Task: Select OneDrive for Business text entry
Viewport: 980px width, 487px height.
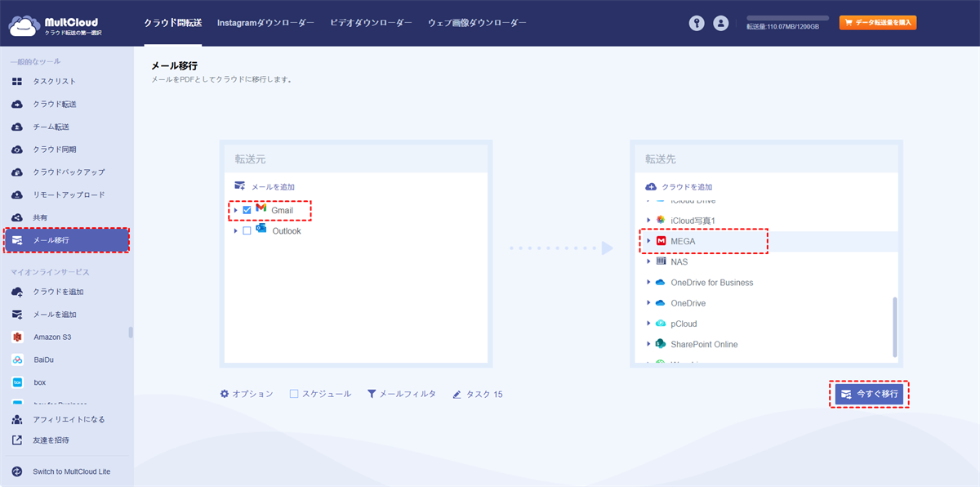Action: 712,283
